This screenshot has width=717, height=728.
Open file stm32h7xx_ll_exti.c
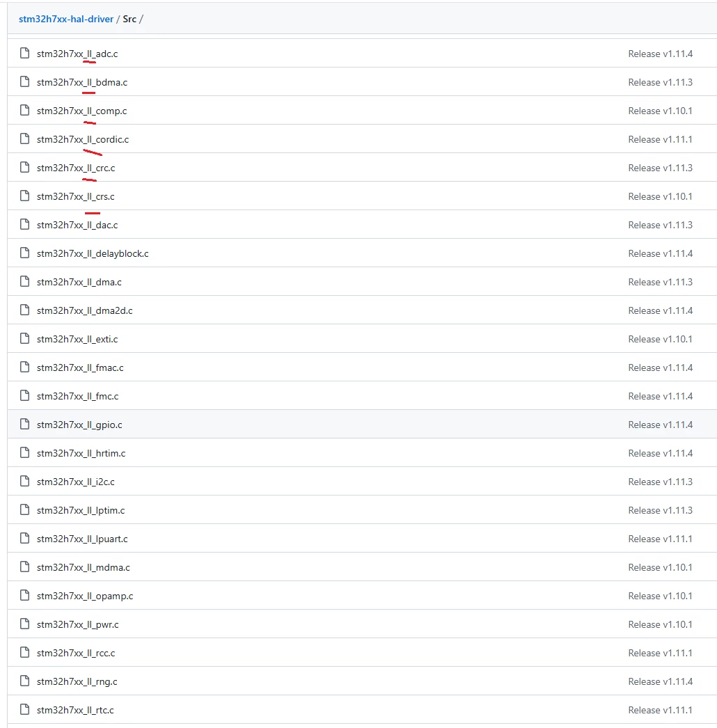point(77,340)
